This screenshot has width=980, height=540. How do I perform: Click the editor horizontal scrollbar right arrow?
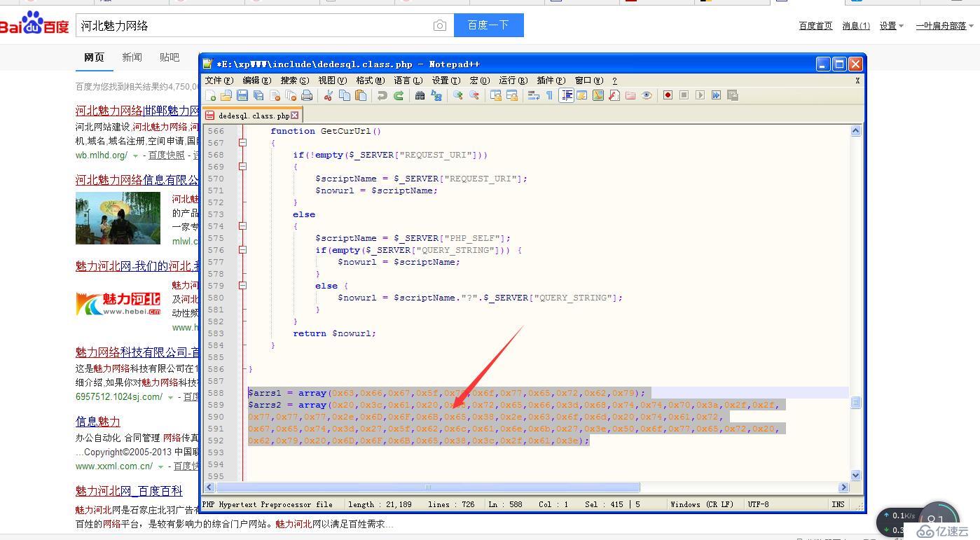click(843, 487)
